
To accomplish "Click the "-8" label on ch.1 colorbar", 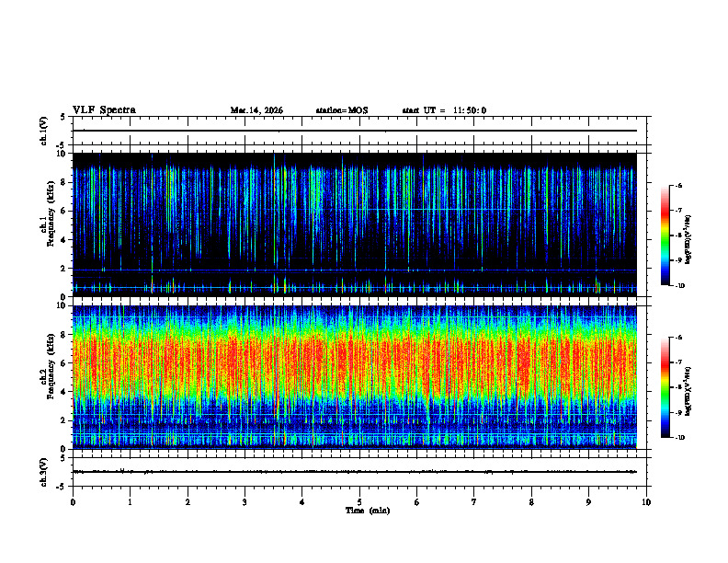I will [x=678, y=236].
